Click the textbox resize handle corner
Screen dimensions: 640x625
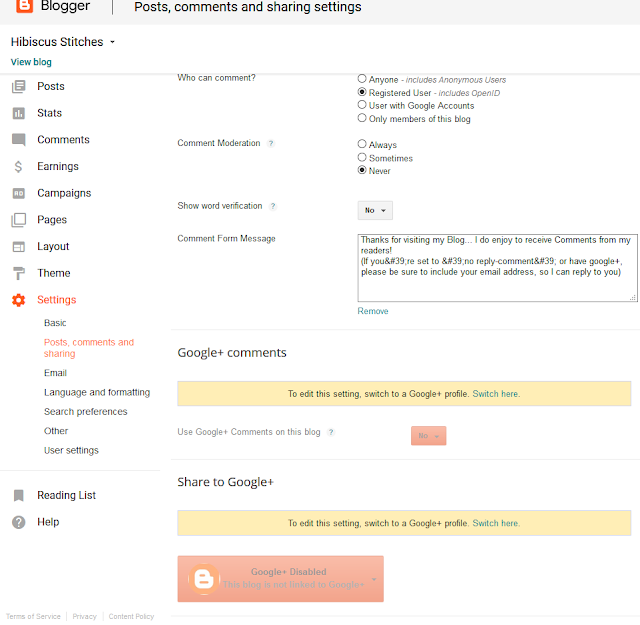pyautogui.click(x=633, y=298)
